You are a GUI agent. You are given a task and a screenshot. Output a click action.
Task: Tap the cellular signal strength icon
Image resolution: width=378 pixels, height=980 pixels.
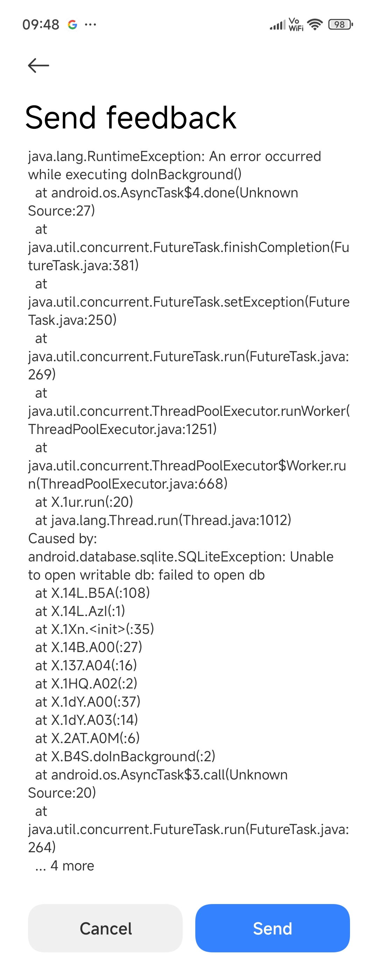[x=277, y=25]
